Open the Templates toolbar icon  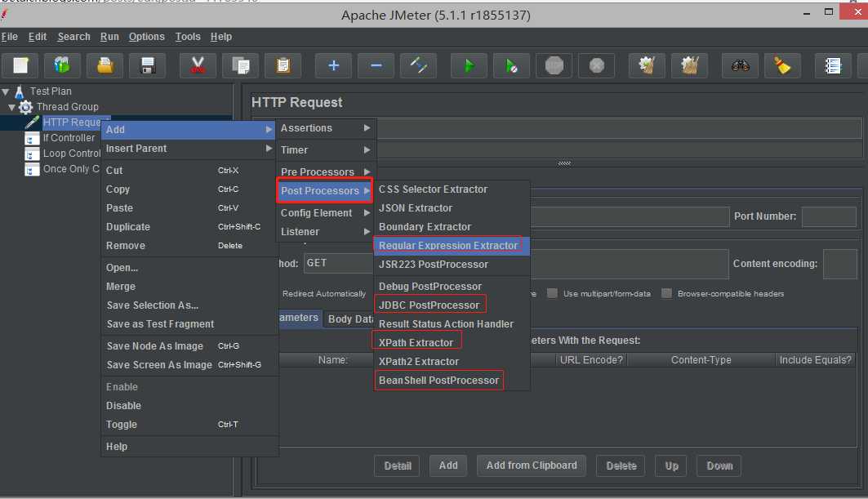[x=62, y=65]
